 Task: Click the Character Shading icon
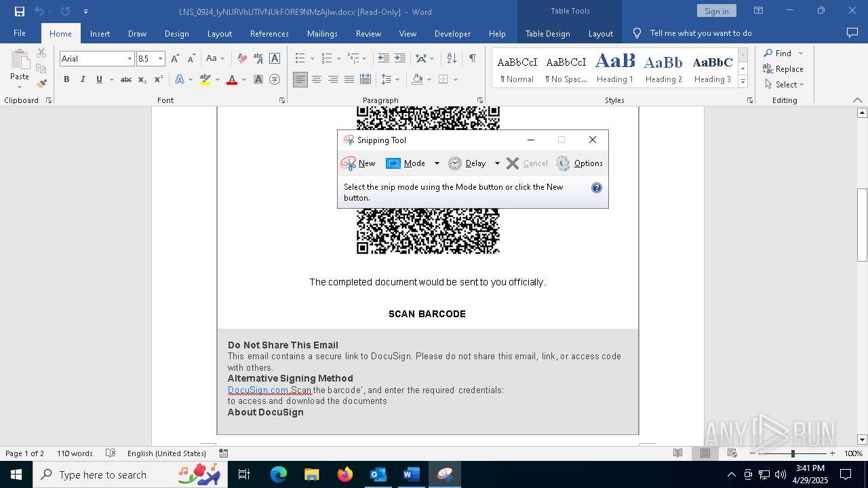click(x=258, y=79)
